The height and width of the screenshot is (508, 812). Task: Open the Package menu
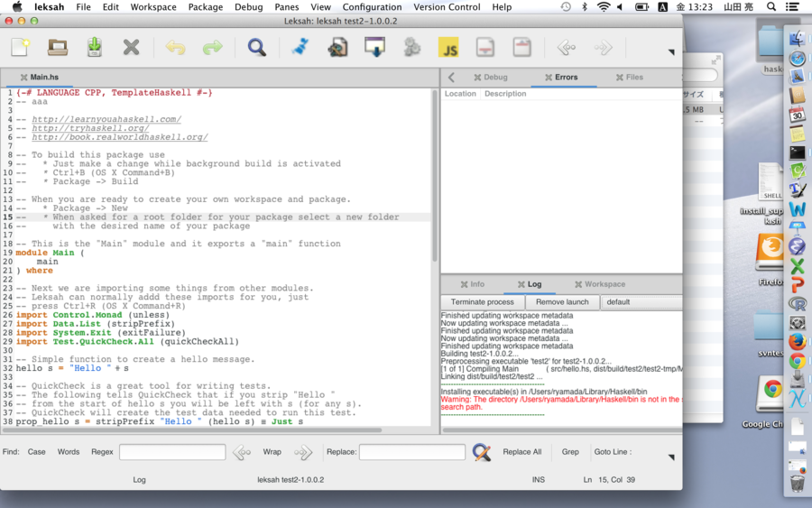pos(205,6)
